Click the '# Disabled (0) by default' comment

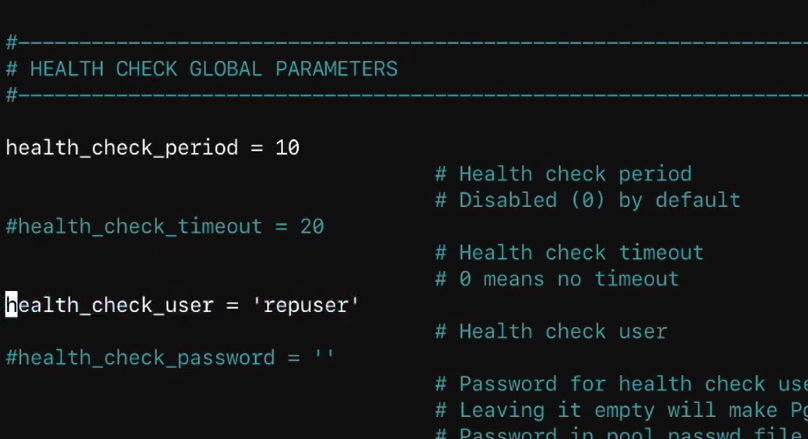pos(587,200)
